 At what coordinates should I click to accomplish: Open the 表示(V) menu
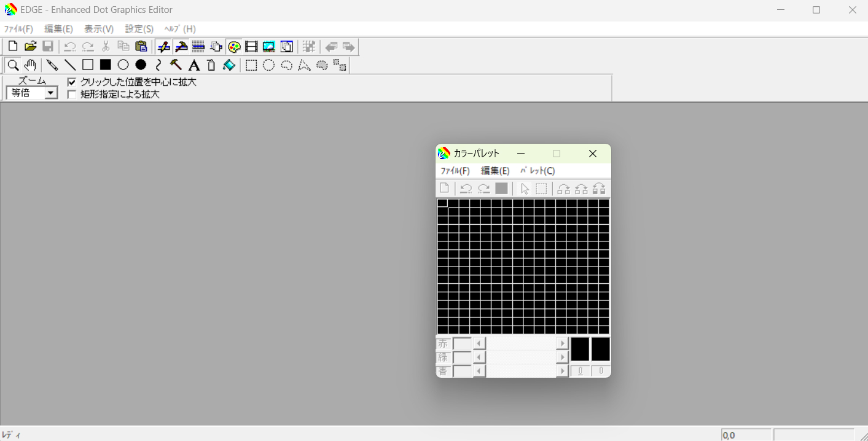(x=99, y=29)
